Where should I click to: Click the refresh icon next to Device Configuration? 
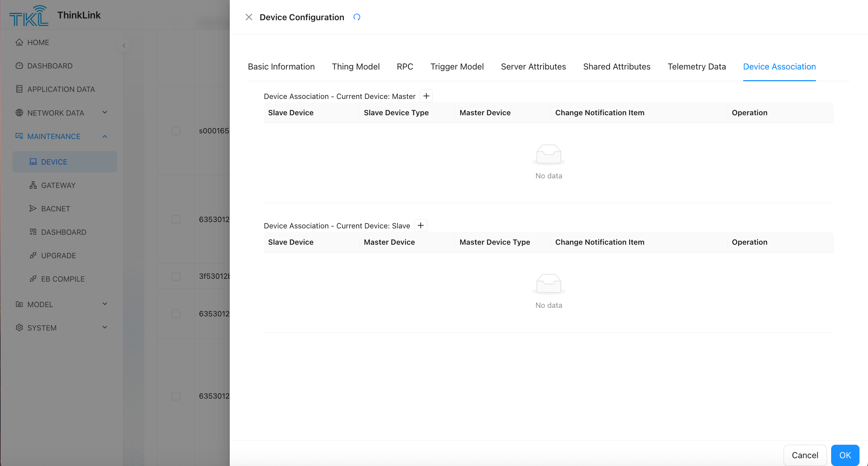pos(357,17)
